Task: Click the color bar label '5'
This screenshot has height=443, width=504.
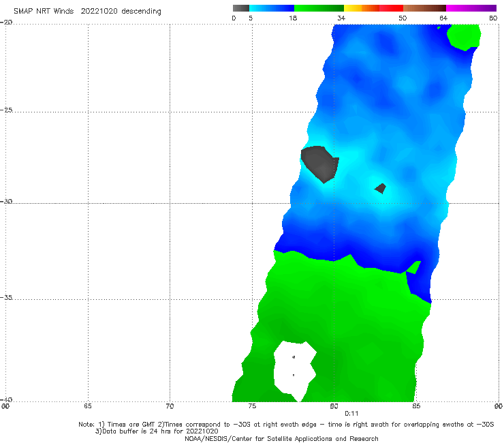Action: (251, 18)
